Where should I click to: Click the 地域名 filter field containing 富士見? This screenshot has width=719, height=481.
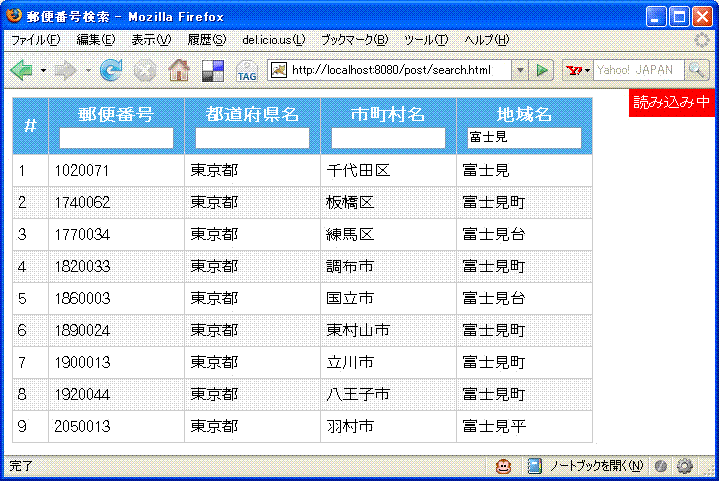[524, 138]
